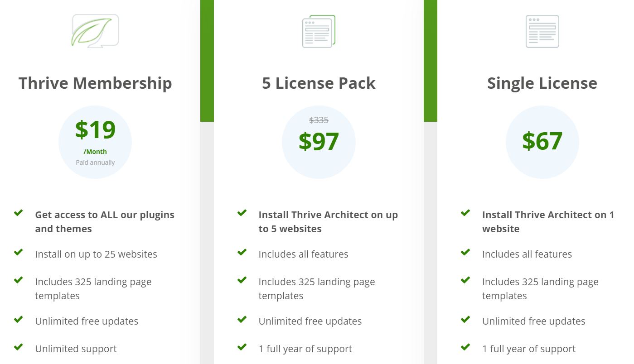
Task: Click the $19 per month price circle
Action: tap(95, 142)
